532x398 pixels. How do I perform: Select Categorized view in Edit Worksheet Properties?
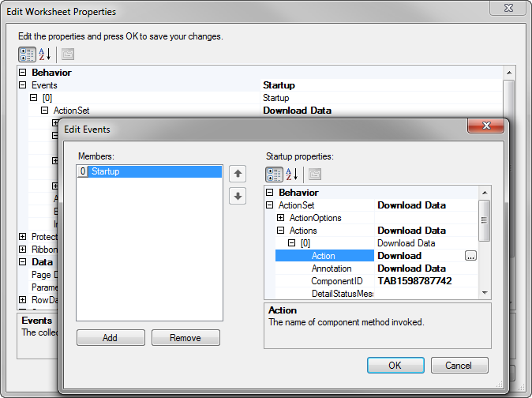pos(27,54)
